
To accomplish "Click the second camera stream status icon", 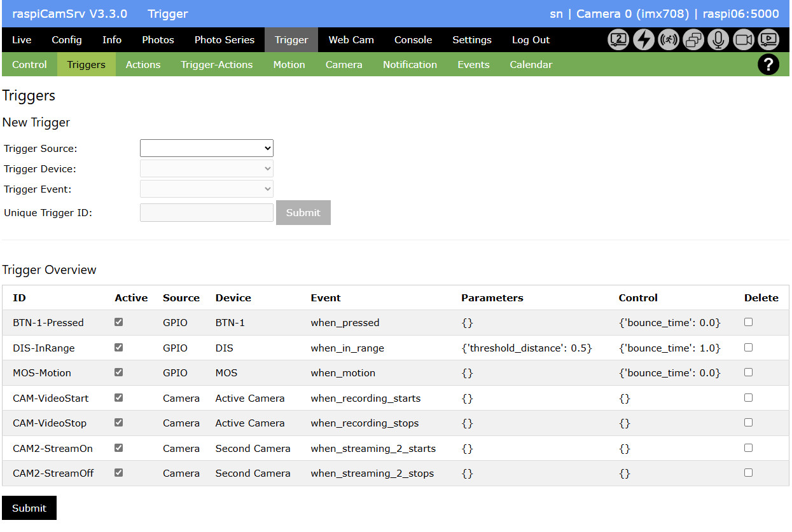I will coord(618,40).
